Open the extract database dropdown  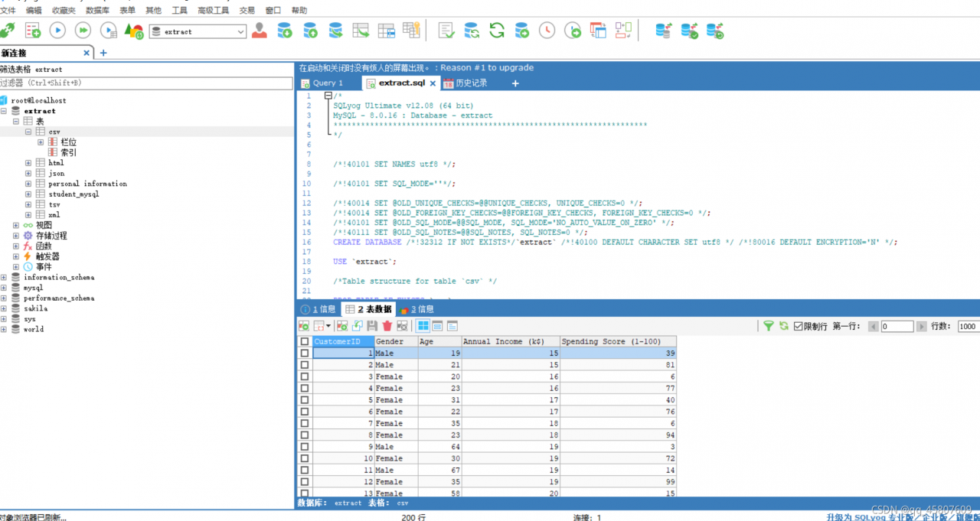(240, 31)
